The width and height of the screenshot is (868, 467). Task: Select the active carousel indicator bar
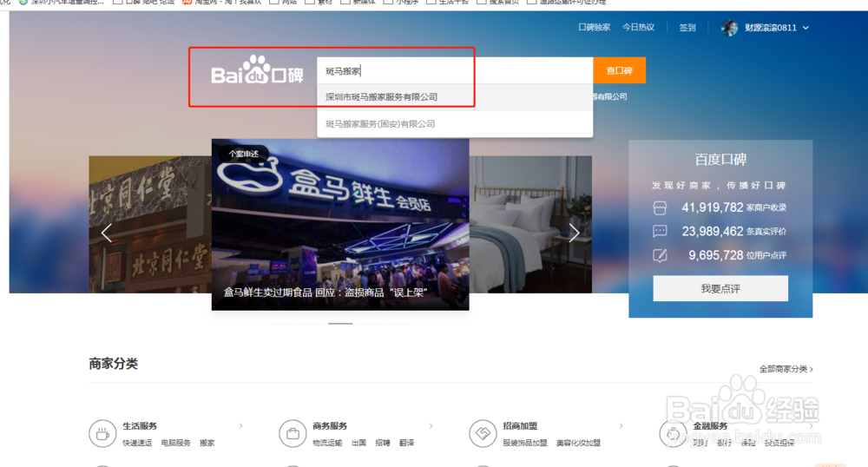click(x=340, y=323)
